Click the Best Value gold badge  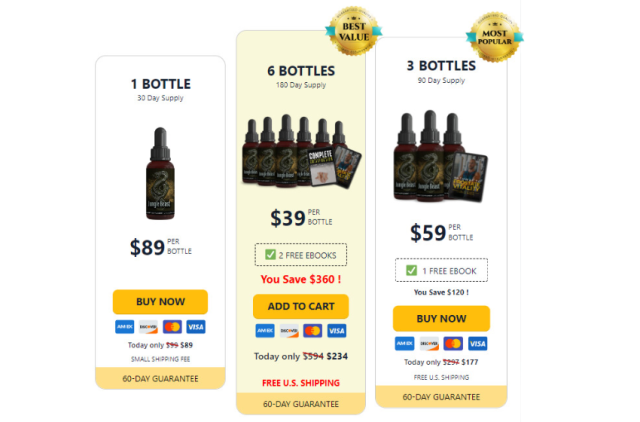pos(354,31)
